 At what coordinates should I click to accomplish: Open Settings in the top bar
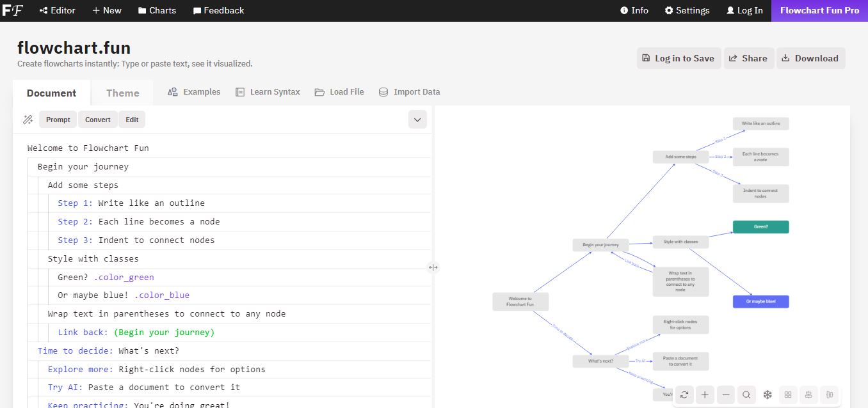[x=687, y=10]
